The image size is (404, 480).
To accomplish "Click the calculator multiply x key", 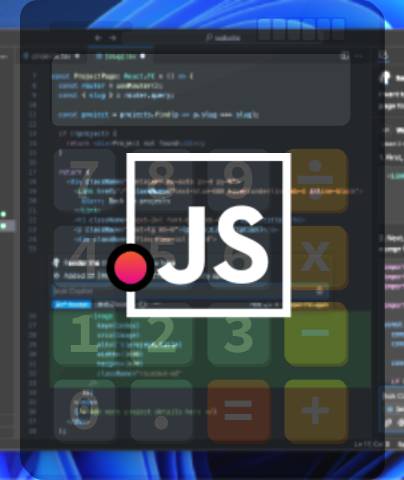I will 316,258.
